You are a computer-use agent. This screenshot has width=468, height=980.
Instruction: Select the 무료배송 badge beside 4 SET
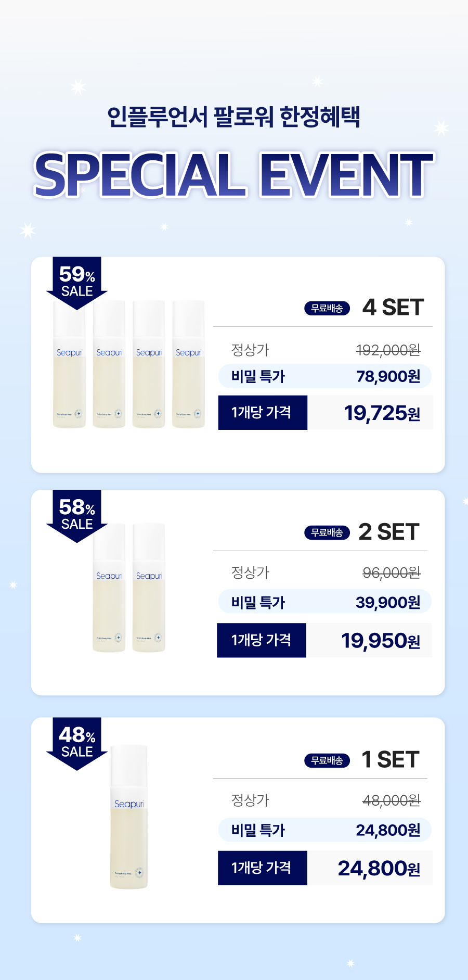pos(327,308)
